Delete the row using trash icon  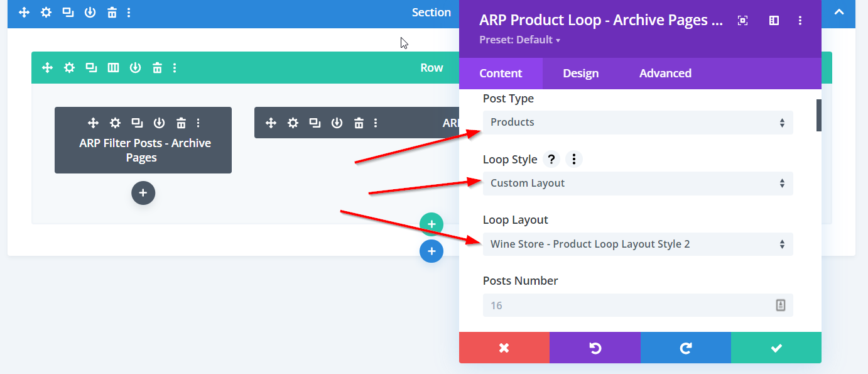tap(158, 68)
